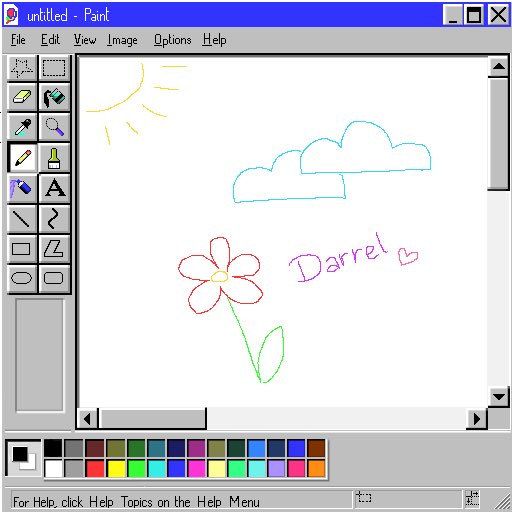The width and height of the screenshot is (512, 512).
Task: Select the Ellipse tool
Action: [x=22, y=278]
